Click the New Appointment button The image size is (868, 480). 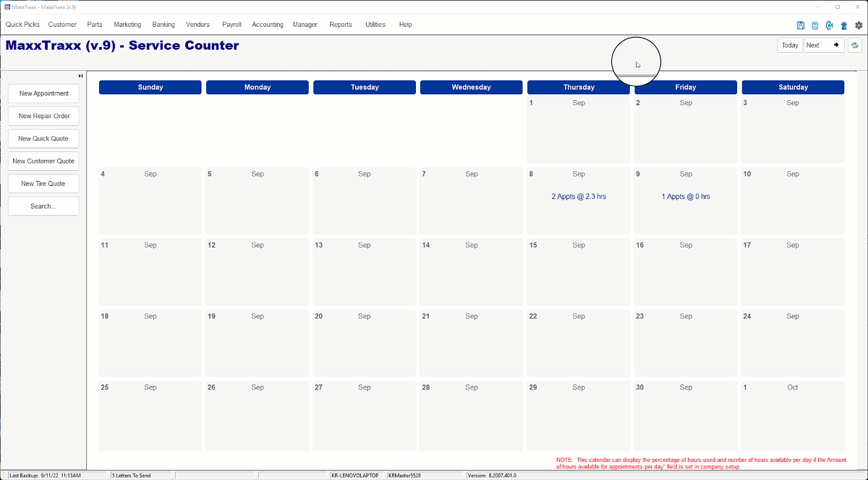(x=43, y=93)
